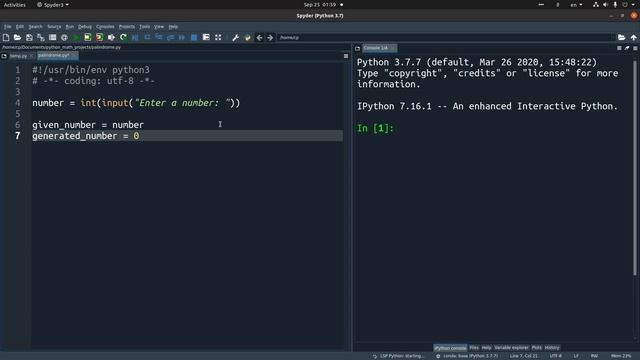
Task: Run current cell and advance
Action: (99, 38)
